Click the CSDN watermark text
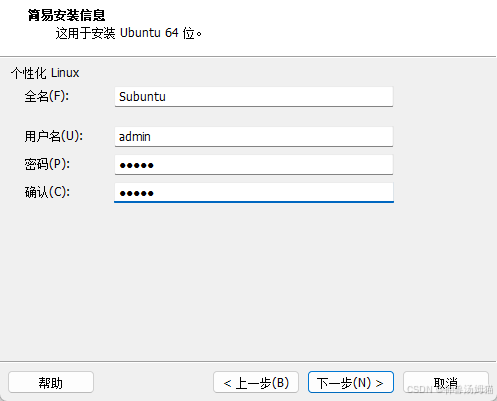 450,389
